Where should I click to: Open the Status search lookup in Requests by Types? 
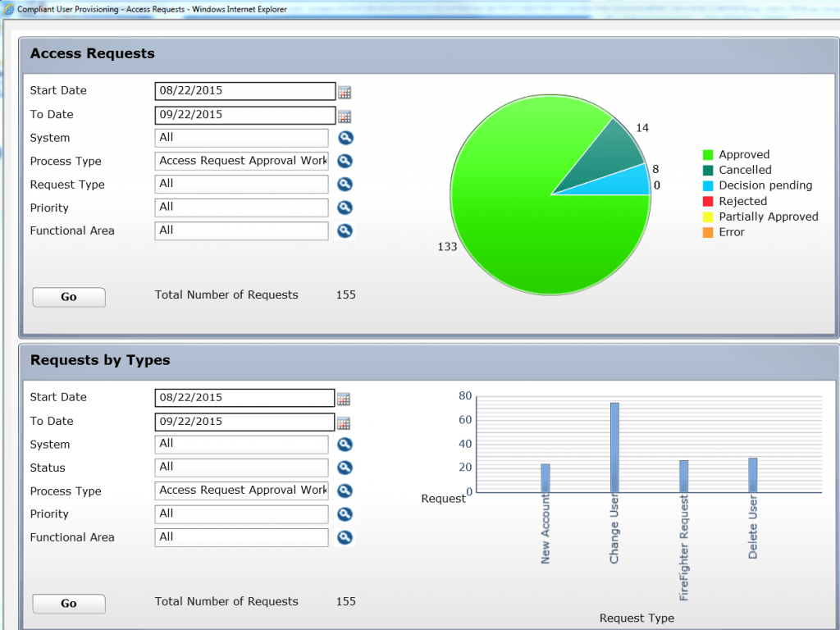[x=345, y=468]
